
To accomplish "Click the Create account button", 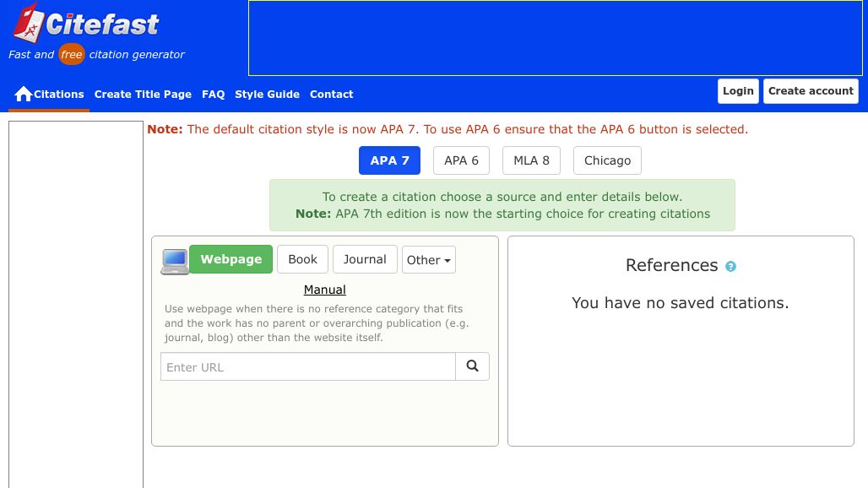I will tap(811, 90).
